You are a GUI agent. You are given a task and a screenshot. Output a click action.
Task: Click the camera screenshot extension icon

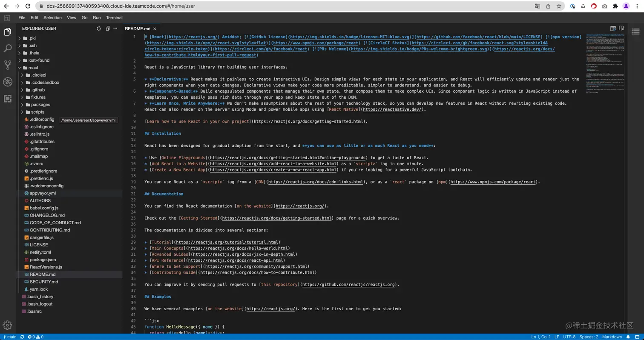click(x=604, y=6)
